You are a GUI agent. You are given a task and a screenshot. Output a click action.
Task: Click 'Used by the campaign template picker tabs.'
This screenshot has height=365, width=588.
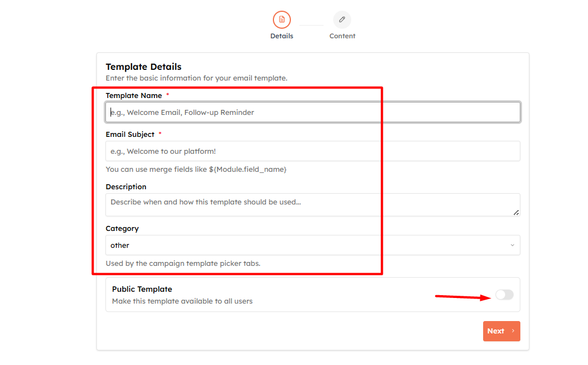coord(183,264)
